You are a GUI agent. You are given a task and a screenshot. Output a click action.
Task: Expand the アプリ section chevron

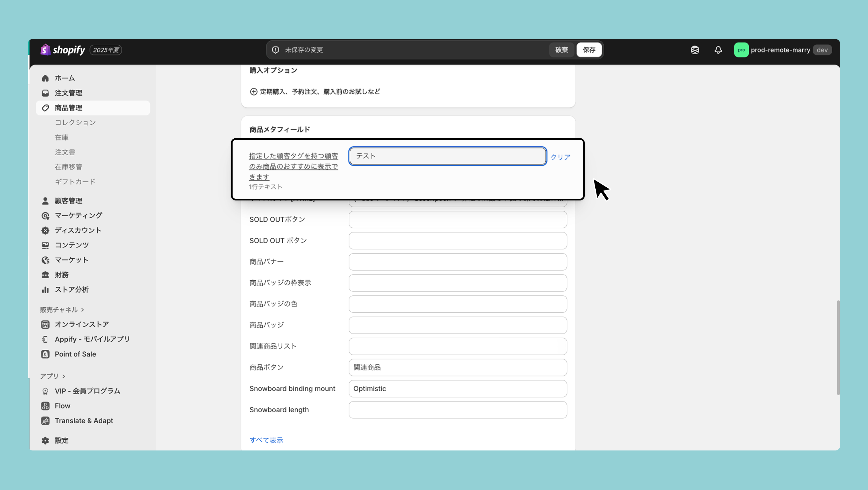[x=64, y=376]
